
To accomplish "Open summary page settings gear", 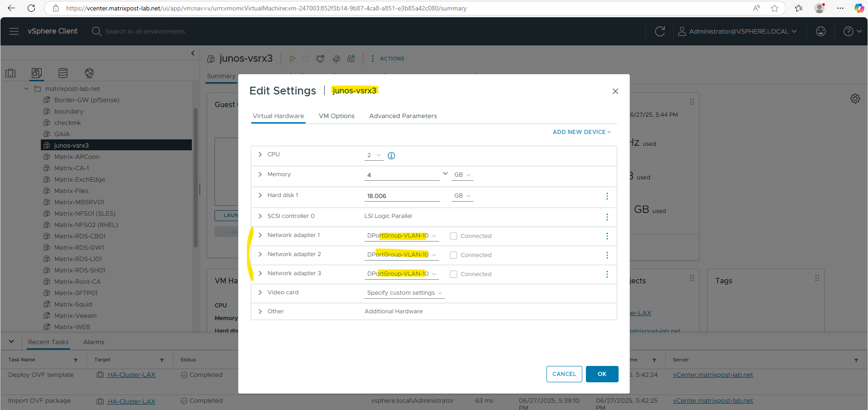I will point(855,99).
